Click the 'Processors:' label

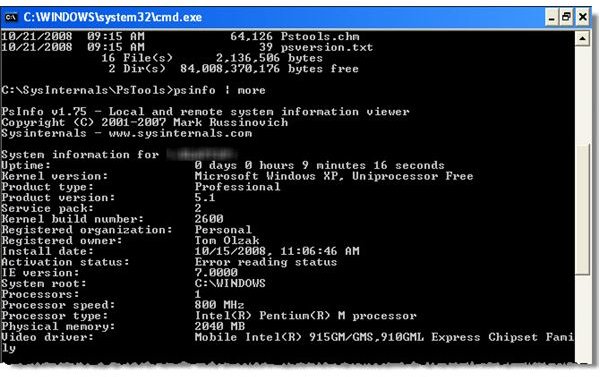tap(40, 294)
